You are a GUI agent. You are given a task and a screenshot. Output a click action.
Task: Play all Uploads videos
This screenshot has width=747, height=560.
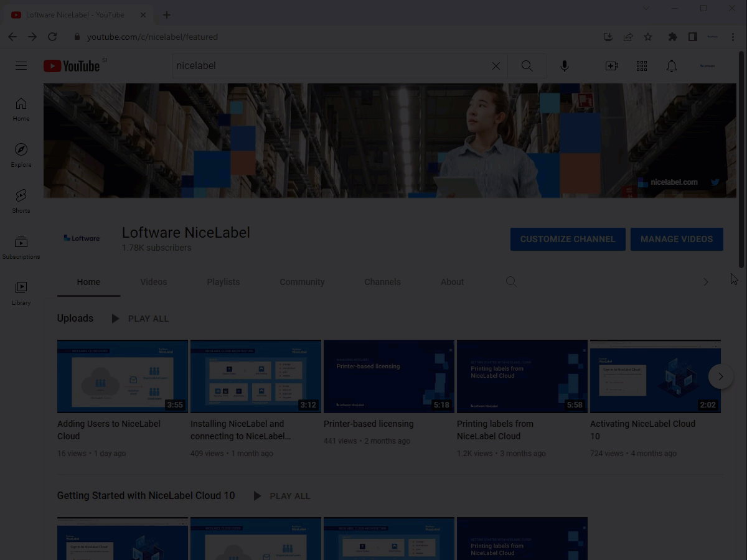pyautogui.click(x=140, y=319)
